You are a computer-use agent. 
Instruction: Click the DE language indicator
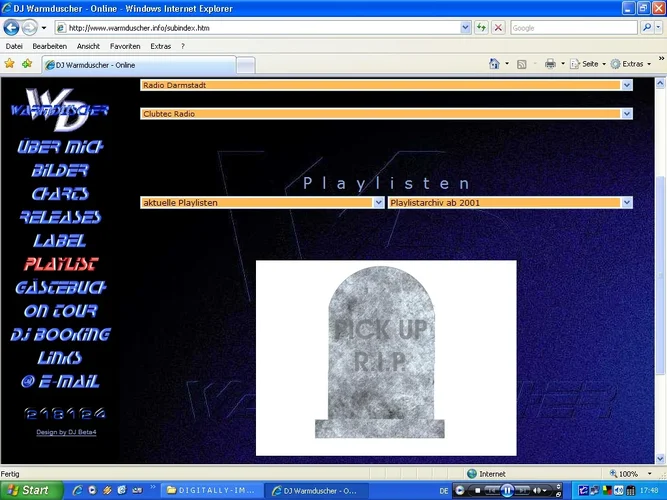[x=444, y=491]
